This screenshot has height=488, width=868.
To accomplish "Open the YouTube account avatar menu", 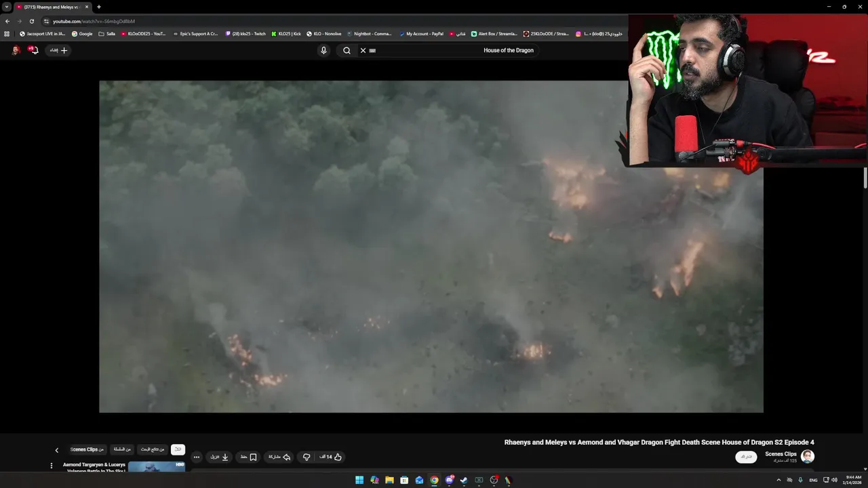I will 16,50.
